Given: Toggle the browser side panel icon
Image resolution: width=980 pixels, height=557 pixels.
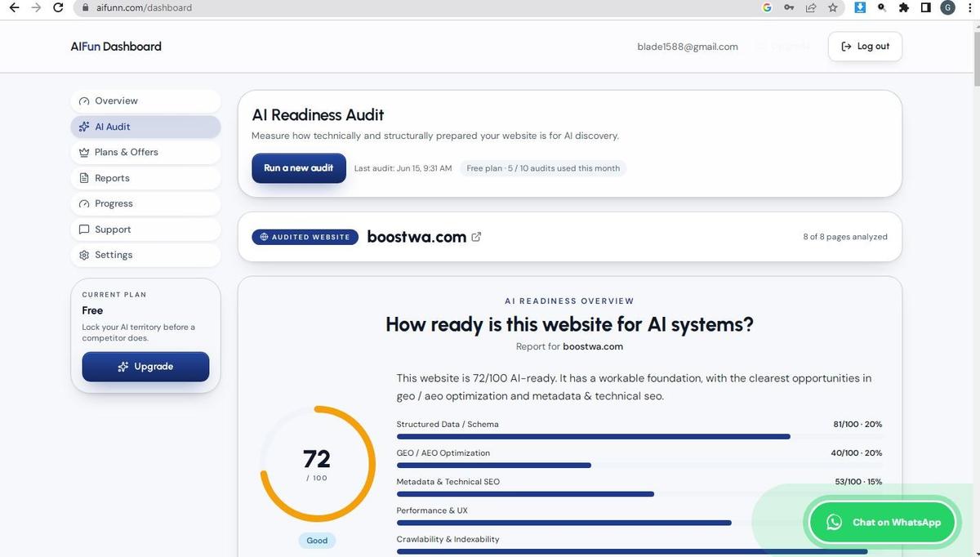Looking at the screenshot, I should tap(926, 7).
